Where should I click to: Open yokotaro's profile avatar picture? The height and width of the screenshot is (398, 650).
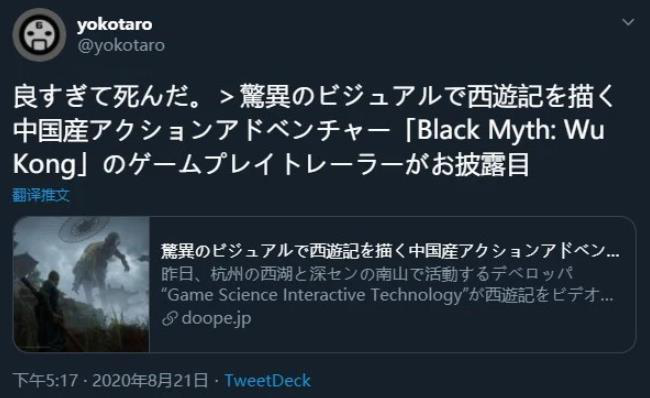coord(39,34)
